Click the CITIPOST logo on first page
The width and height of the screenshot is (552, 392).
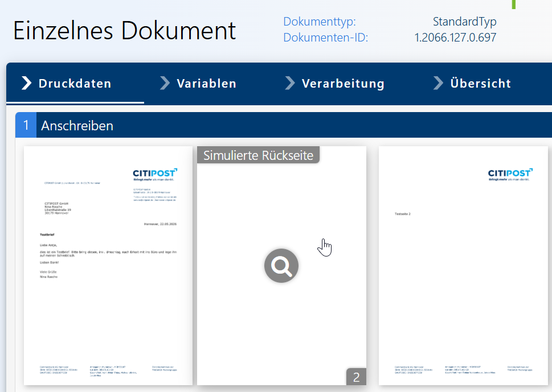(155, 174)
